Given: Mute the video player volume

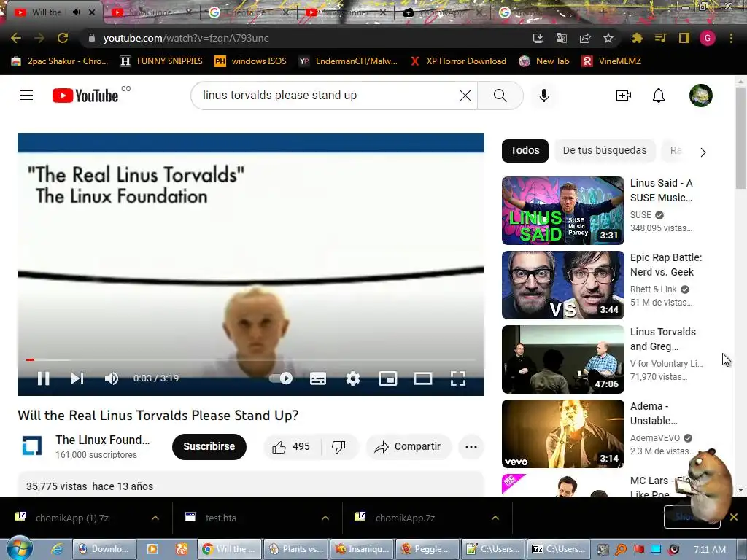Looking at the screenshot, I should 112,378.
